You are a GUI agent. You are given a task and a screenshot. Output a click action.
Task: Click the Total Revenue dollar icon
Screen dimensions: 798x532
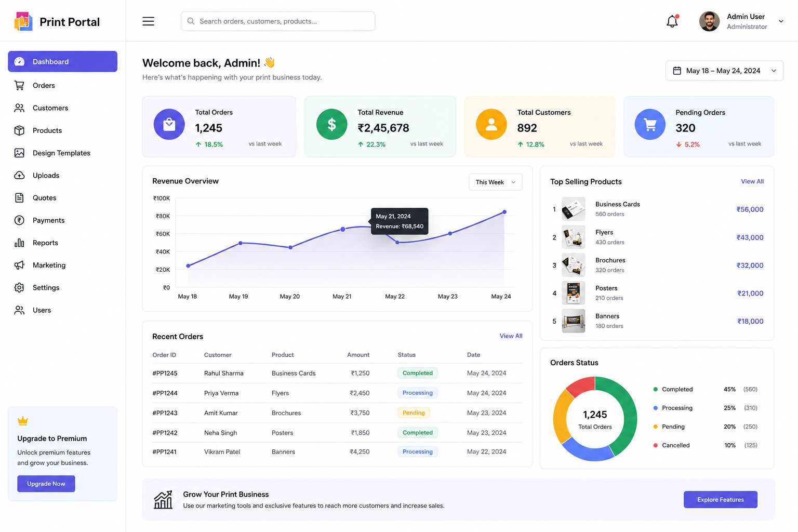(331, 125)
